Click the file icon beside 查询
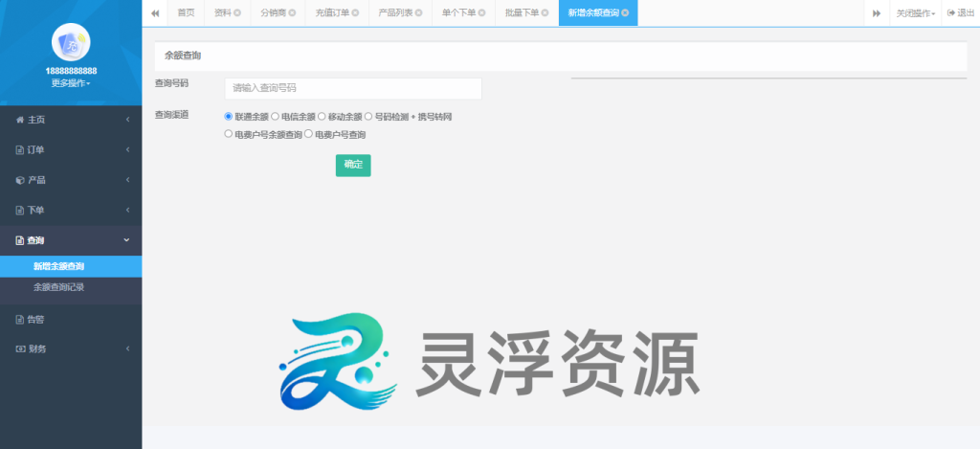 (19, 240)
